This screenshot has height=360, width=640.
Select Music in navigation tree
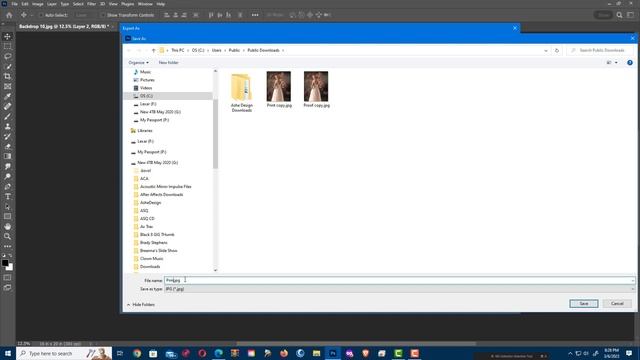coord(145,72)
